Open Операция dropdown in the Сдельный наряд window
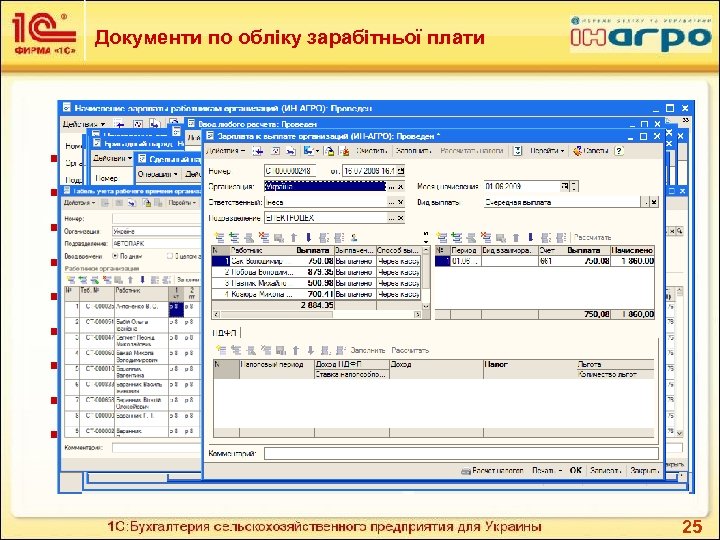Viewport: 720px width, 540px height. point(158,174)
